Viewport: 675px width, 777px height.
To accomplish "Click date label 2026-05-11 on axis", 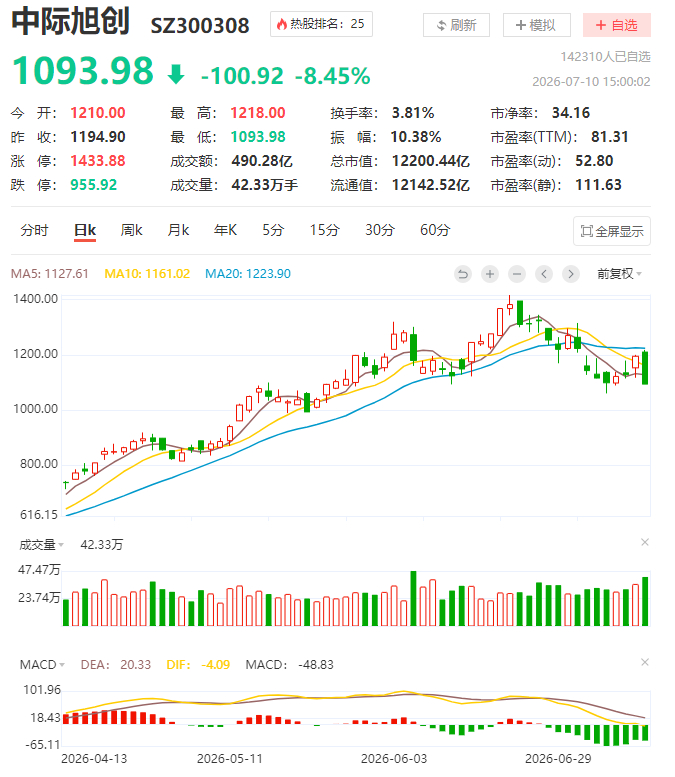I will [x=229, y=759].
